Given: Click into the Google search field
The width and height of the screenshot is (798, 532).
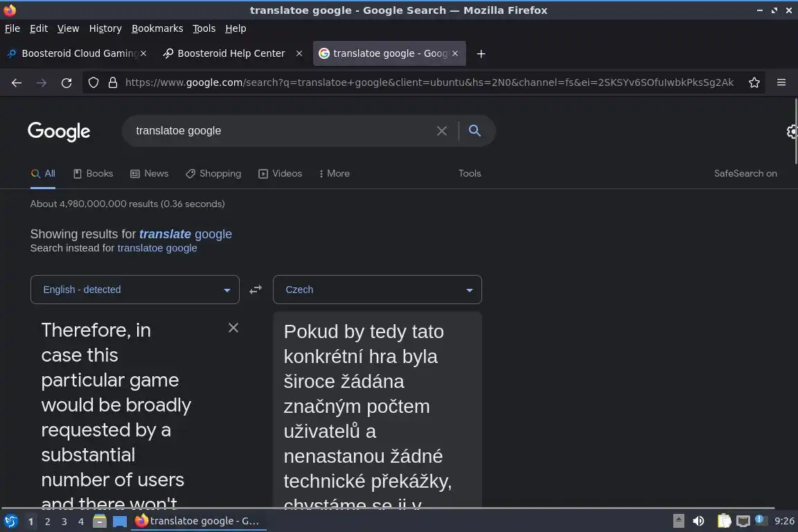Looking at the screenshot, I should (x=280, y=131).
